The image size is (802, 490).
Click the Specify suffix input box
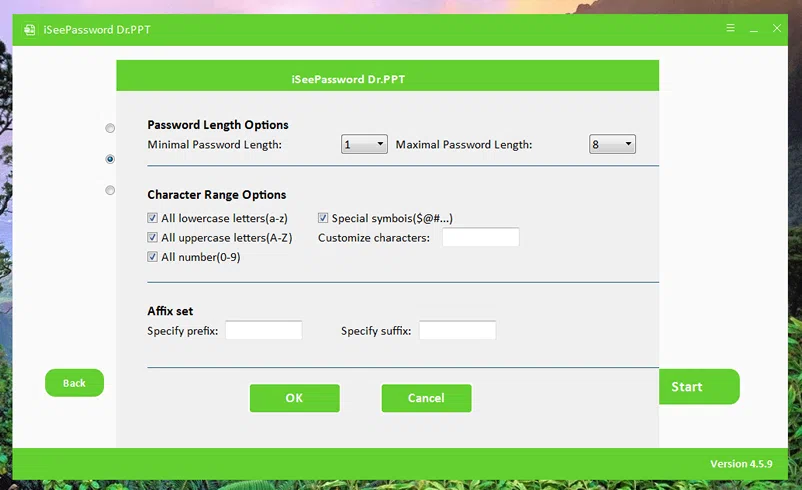point(457,330)
